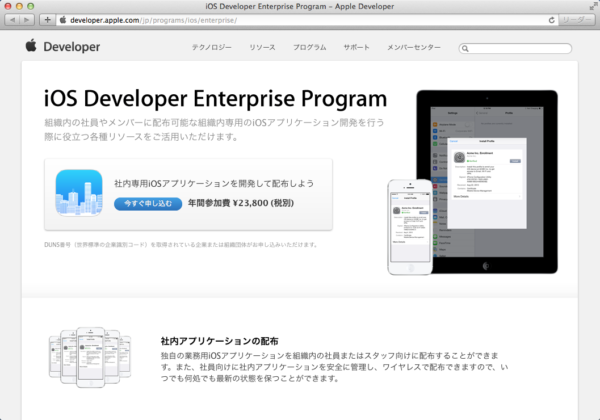The height and width of the screenshot is (420, 600).
Task: Apply now with the 今すぐ申し込む button
Action: (148, 203)
